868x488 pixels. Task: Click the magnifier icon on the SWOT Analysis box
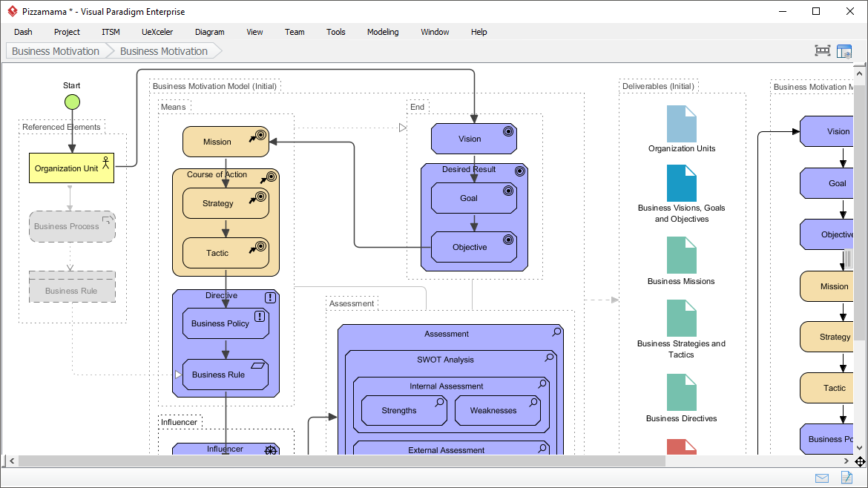549,357
